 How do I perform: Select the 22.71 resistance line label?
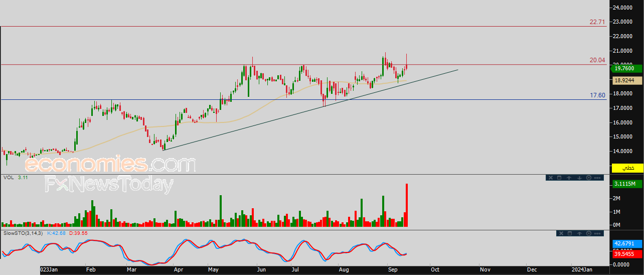tap(598, 22)
